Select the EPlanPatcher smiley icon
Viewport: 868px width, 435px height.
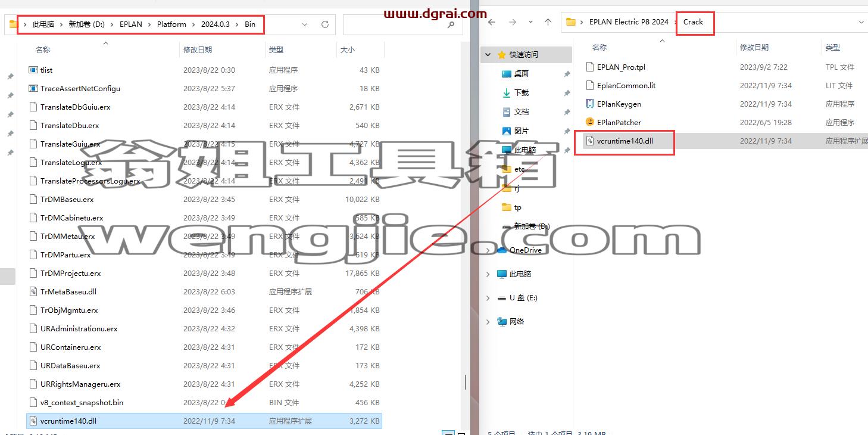point(590,122)
